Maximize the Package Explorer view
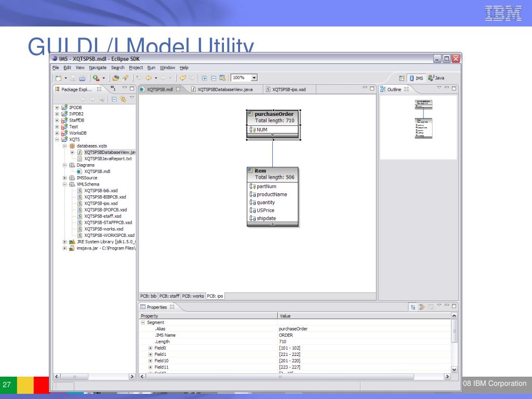532x399 pixels. pos(131,88)
